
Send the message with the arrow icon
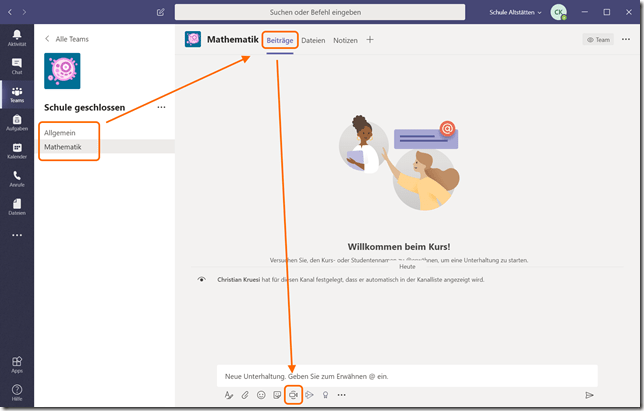coord(589,395)
